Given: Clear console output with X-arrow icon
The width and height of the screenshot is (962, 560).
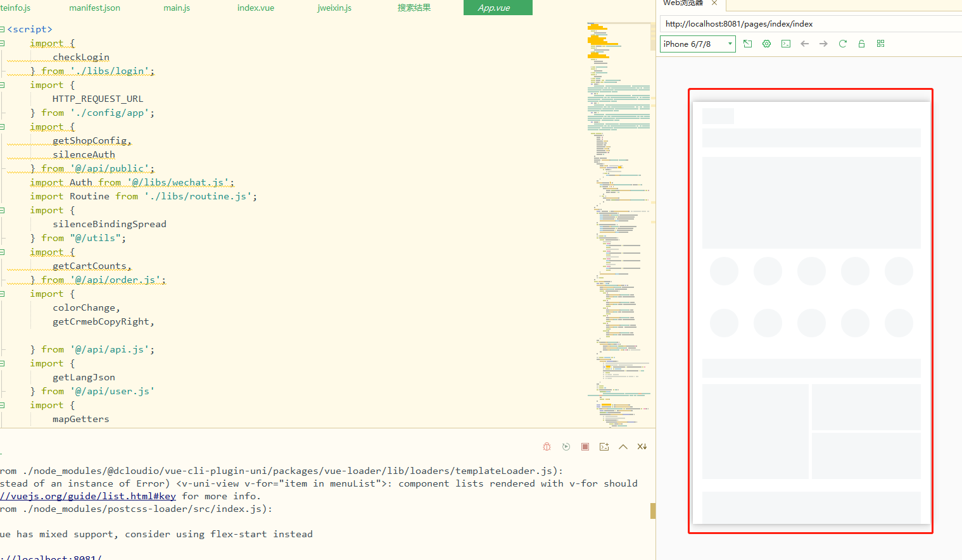Looking at the screenshot, I should 642,447.
